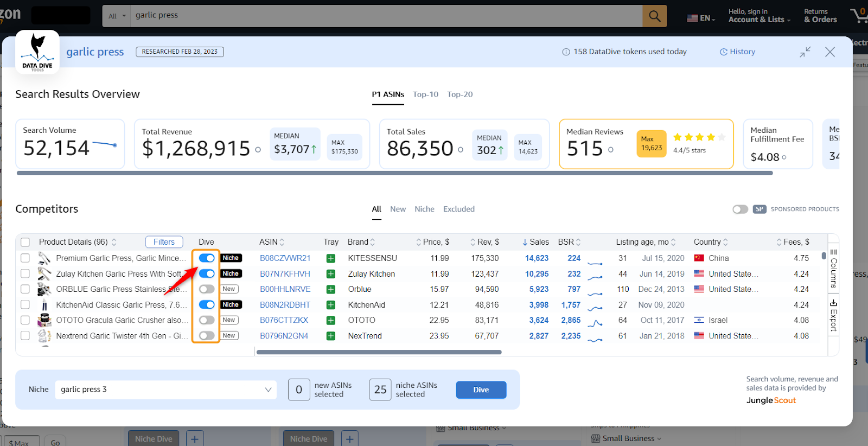Click green tray plus for NexTrend row

click(x=330, y=336)
